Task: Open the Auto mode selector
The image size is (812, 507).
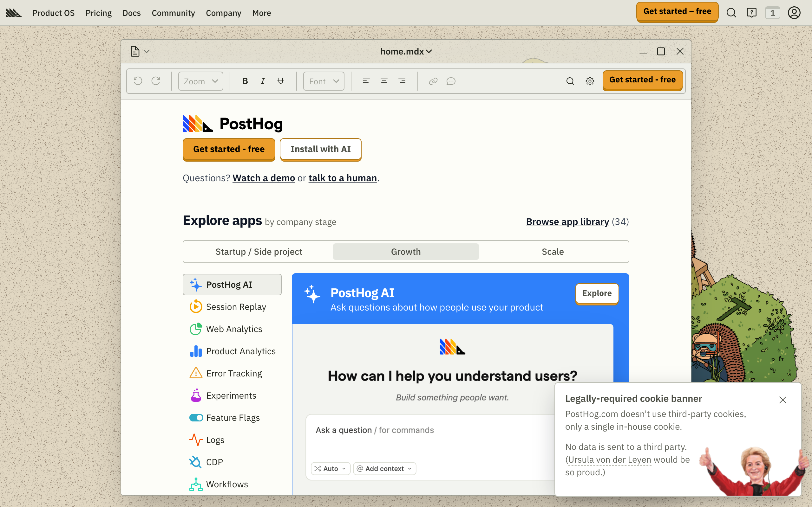Action: coord(331,468)
